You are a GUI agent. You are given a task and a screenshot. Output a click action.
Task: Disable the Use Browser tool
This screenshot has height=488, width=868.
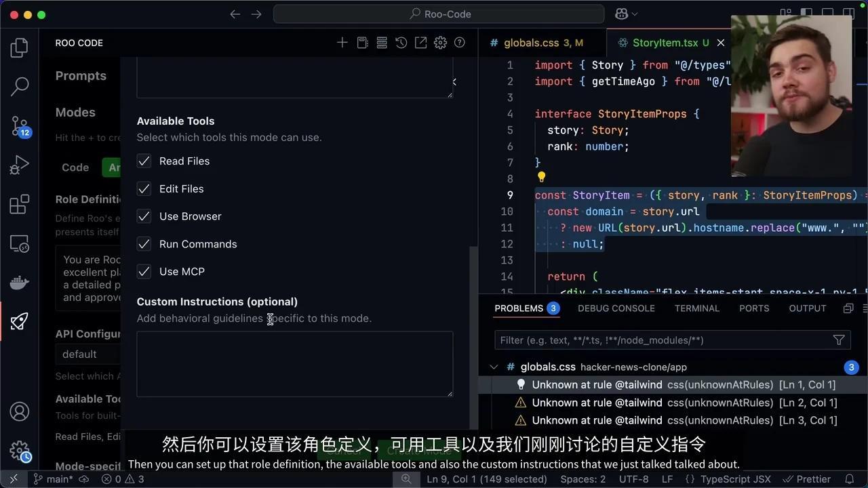(x=144, y=216)
